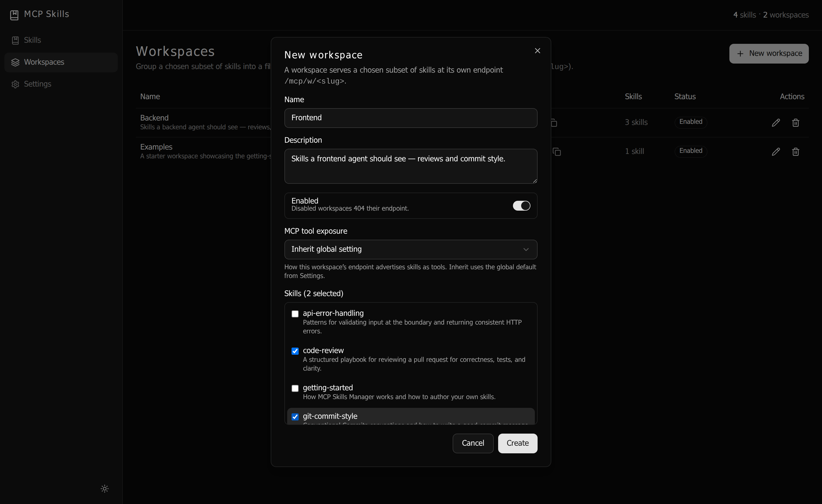Click the Actions column header
822x504 pixels.
click(x=792, y=96)
